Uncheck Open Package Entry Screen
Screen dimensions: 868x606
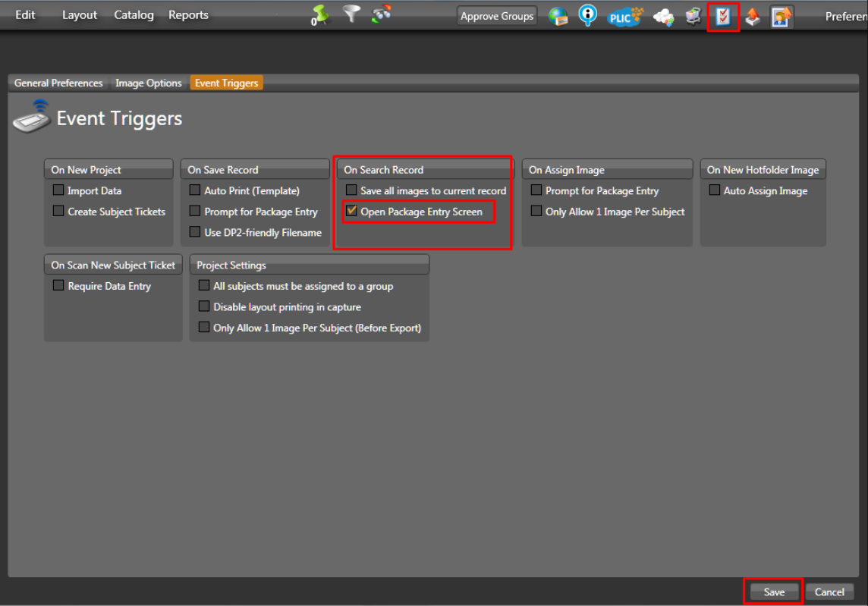click(352, 212)
